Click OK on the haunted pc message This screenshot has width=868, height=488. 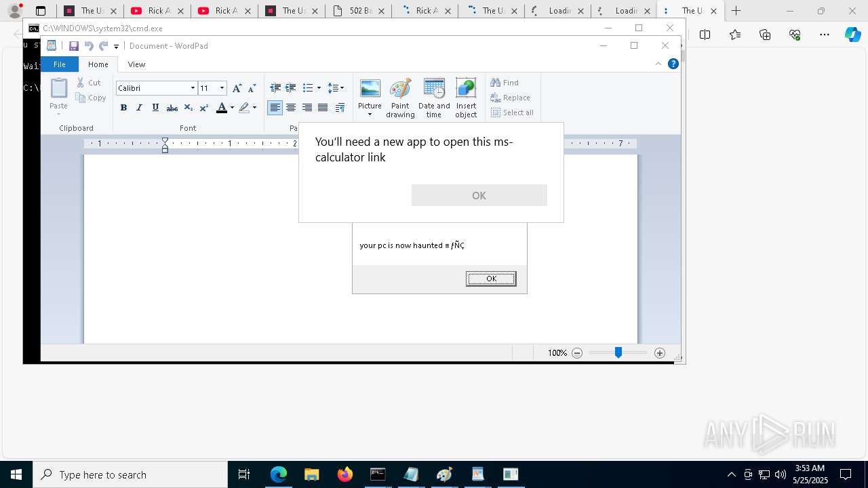click(x=491, y=279)
